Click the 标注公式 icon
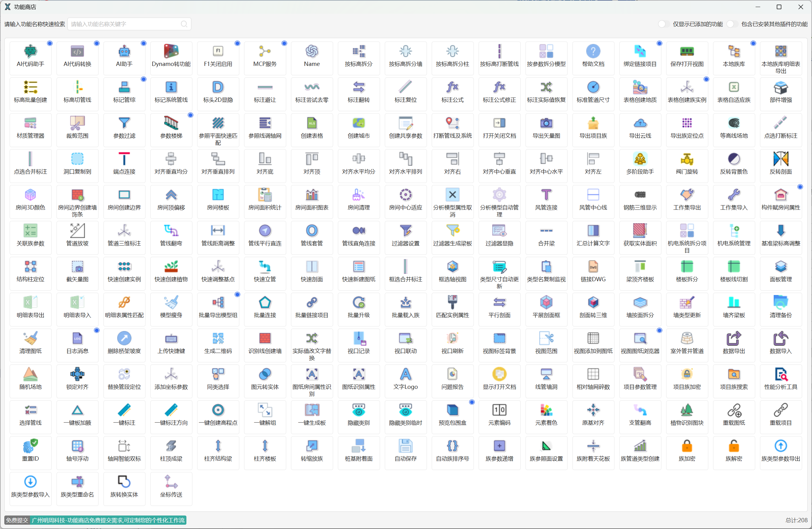The height and width of the screenshot is (529, 812). 452,87
